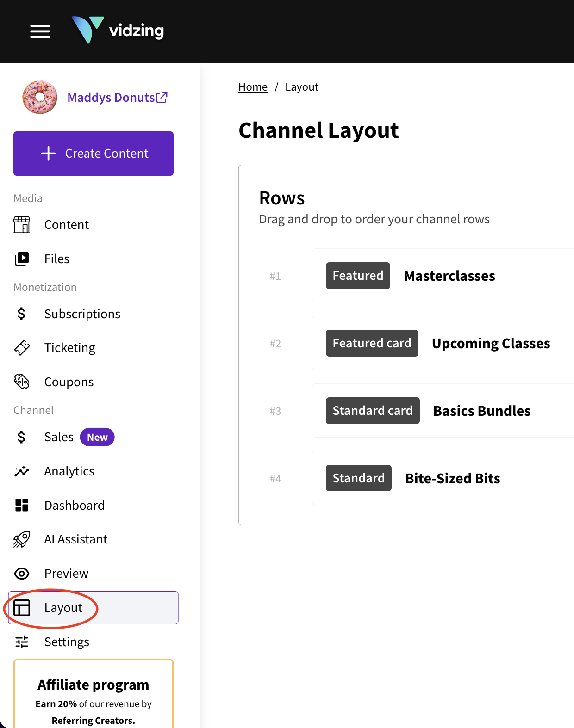Click the Channel Layout heading

point(318,130)
